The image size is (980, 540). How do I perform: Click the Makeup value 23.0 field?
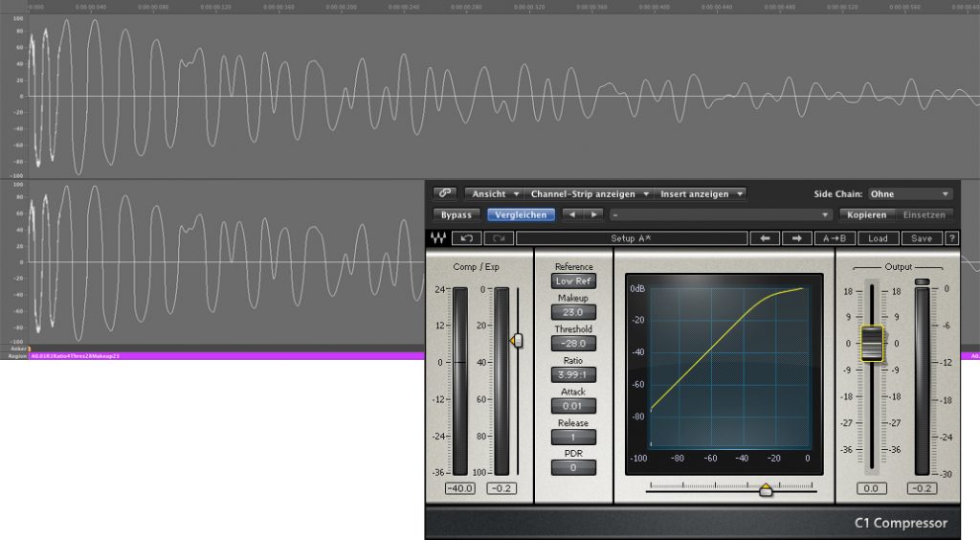[573, 312]
